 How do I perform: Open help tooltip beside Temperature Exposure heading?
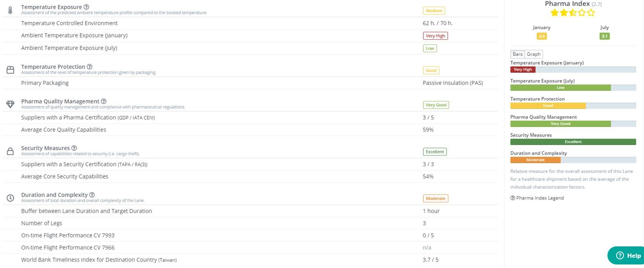(86, 7)
